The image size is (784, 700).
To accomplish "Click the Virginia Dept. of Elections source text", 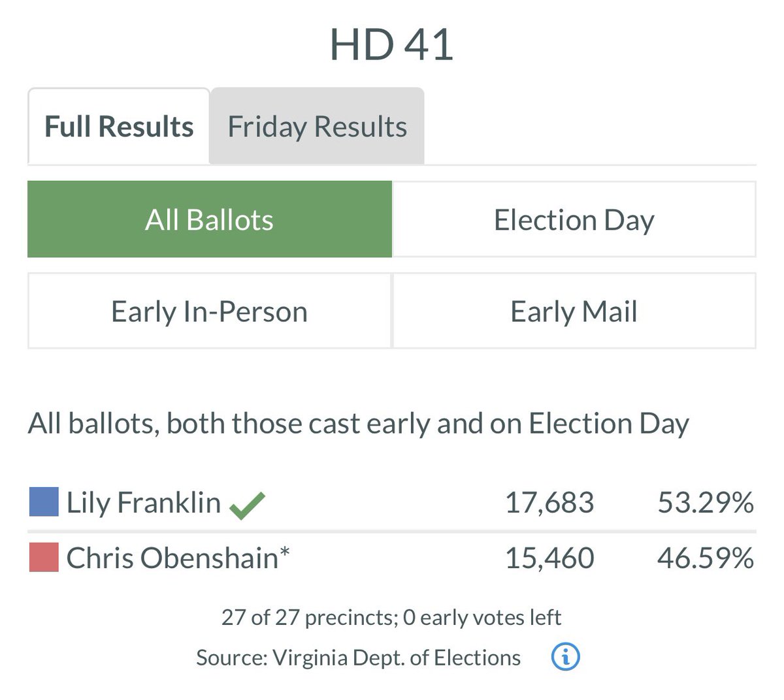I will (358, 658).
